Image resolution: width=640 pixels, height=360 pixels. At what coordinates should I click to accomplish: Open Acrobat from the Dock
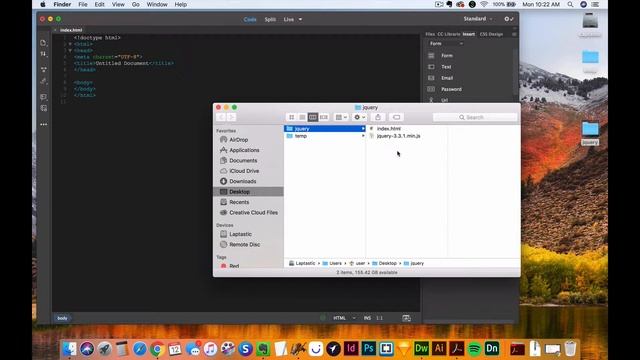(457, 349)
